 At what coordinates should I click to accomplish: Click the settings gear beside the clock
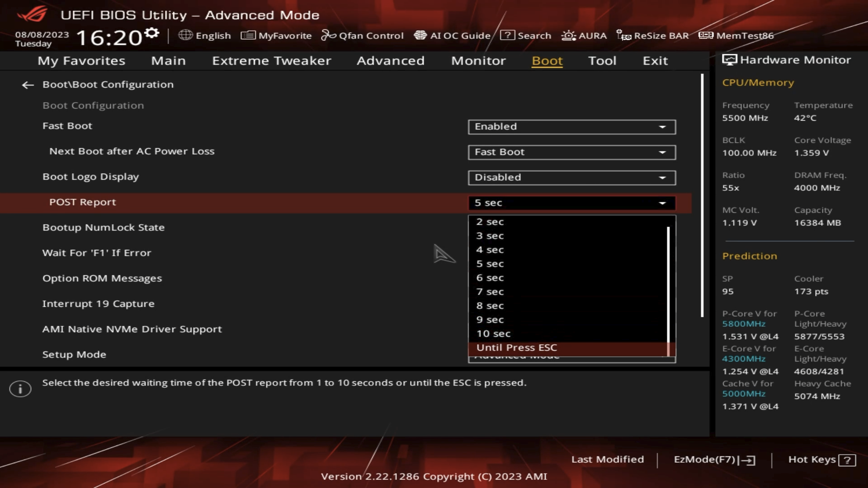[x=152, y=33]
